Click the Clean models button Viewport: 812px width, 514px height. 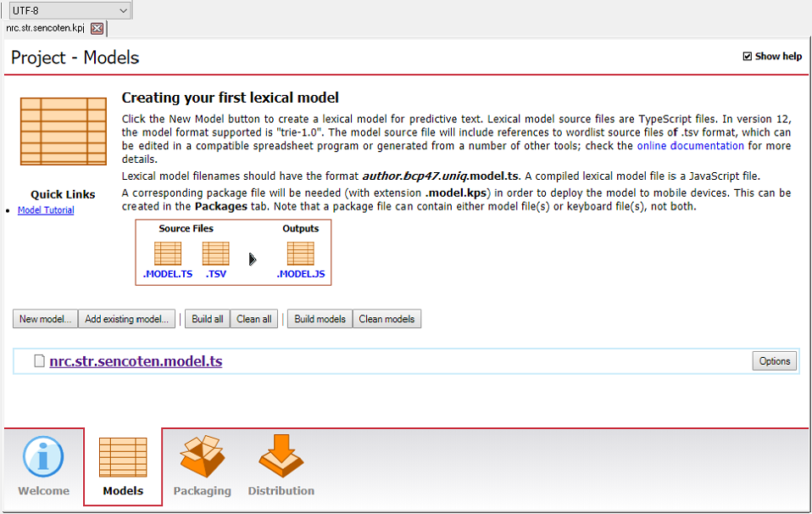387,319
